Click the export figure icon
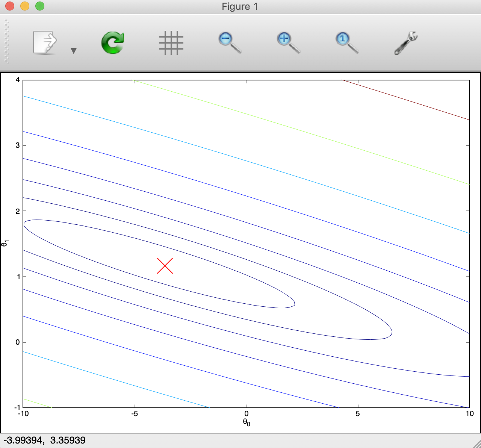Screen dimensions: 481x448 coord(45,42)
